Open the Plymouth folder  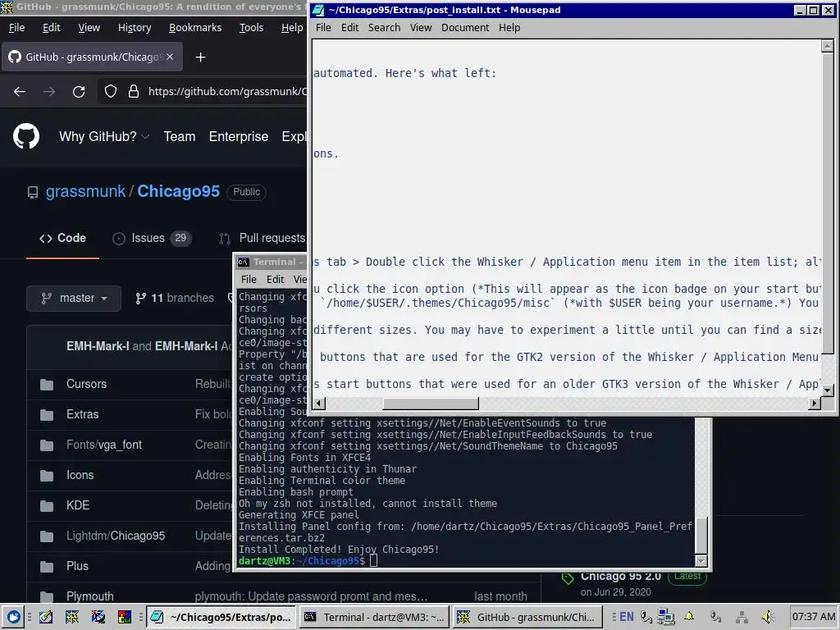[x=90, y=596]
